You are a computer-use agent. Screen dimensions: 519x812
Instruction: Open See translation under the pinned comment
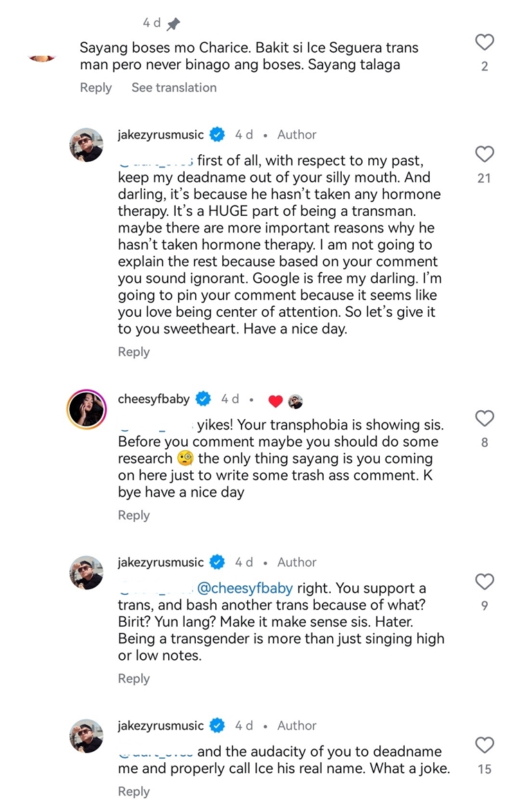[x=174, y=87]
